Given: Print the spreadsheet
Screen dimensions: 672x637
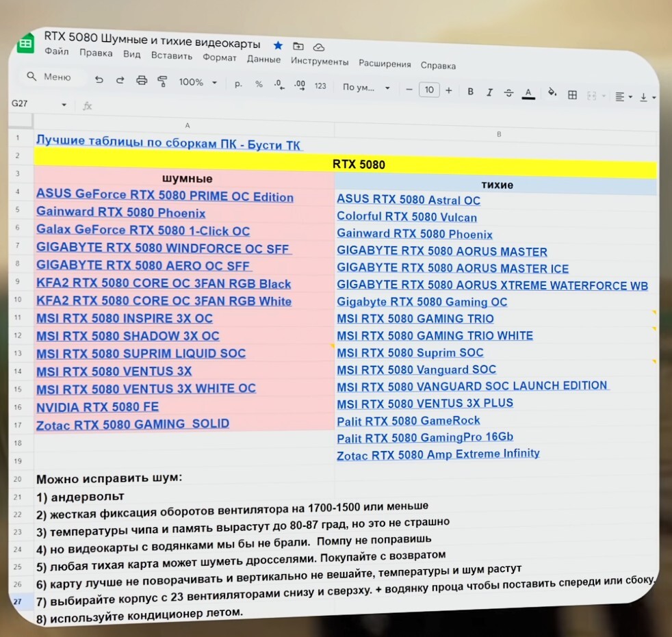Looking at the screenshot, I should (x=142, y=81).
